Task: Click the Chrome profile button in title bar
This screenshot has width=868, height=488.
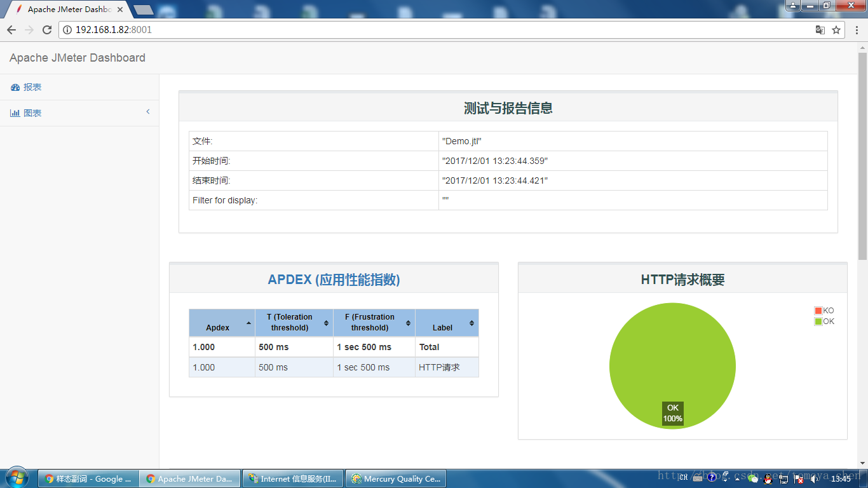Action: 793,6
